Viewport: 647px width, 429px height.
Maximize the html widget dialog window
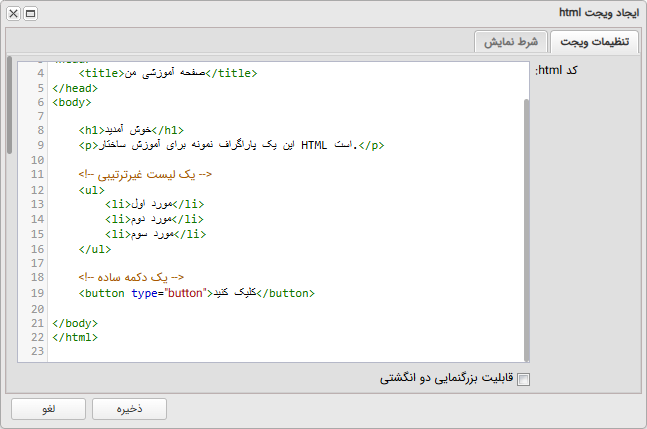pyautogui.click(x=30, y=14)
